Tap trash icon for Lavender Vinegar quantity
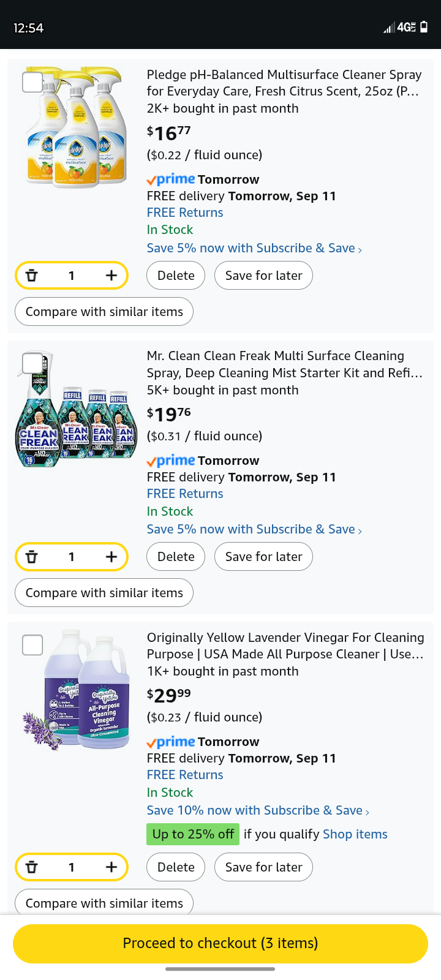Image resolution: width=441 pixels, height=980 pixels. [32, 867]
